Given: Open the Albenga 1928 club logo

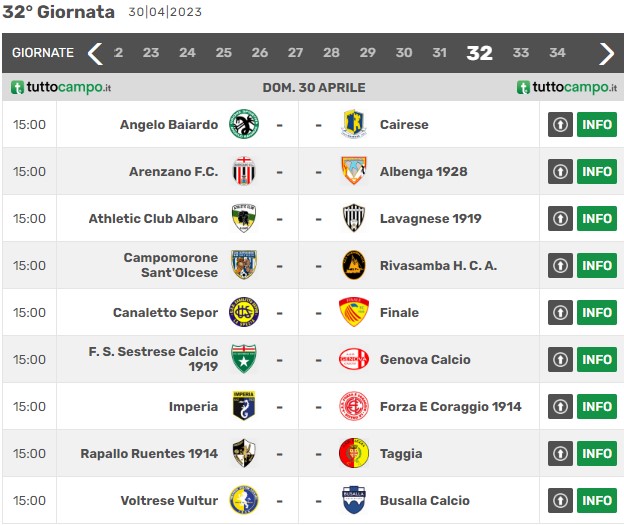Looking at the screenshot, I should point(353,172).
